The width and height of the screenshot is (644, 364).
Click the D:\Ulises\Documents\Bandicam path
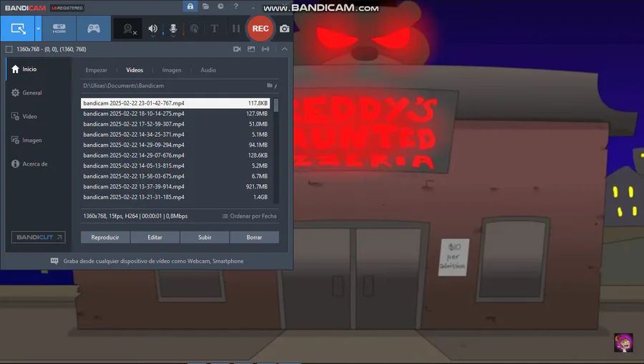tap(124, 85)
